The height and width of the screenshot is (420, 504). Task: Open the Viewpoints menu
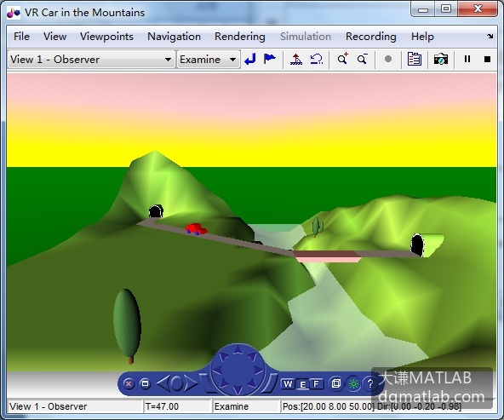tap(106, 37)
